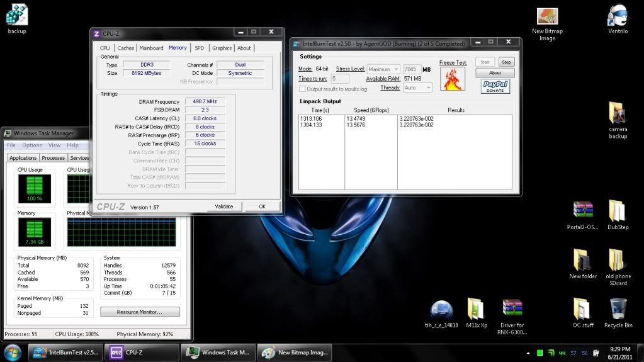644x362 pixels.
Task: Switch to Processes tab in Task Manager
Action: point(54,158)
